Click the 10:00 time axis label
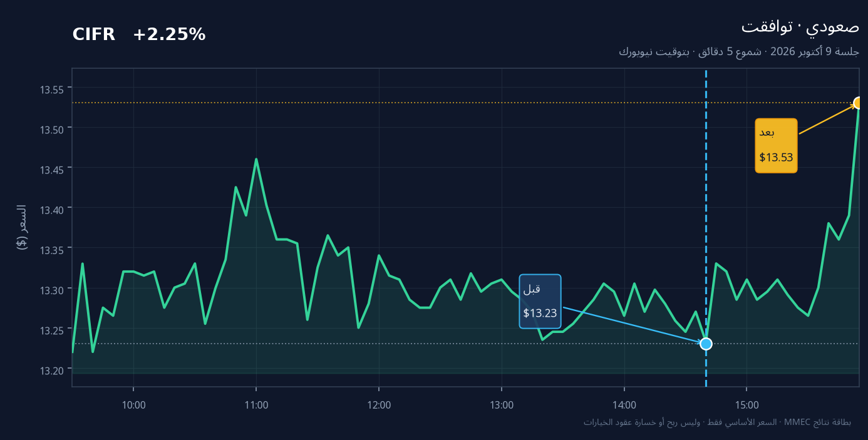 click(133, 405)
